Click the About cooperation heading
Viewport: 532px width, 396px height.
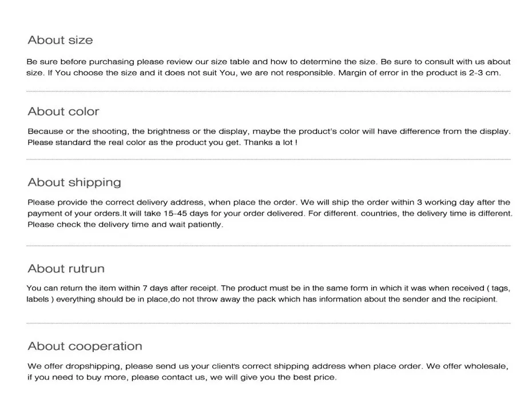click(85, 346)
